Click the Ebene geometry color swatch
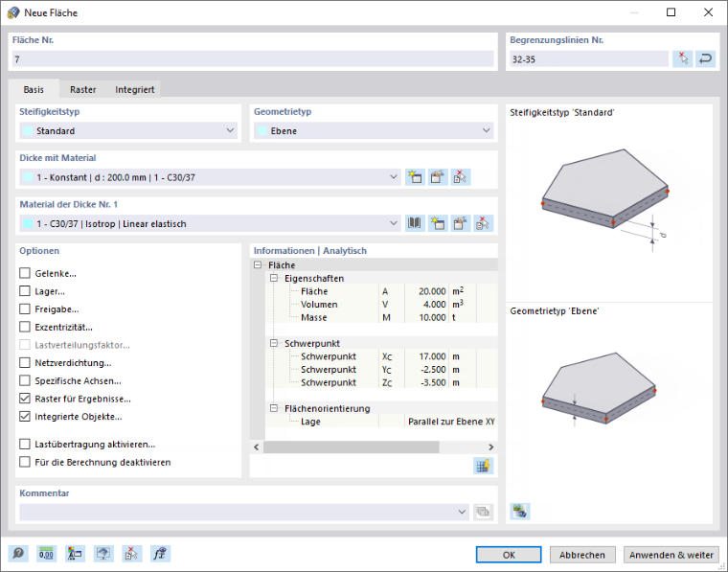Viewport: 728px width, 572px height. pos(262,131)
